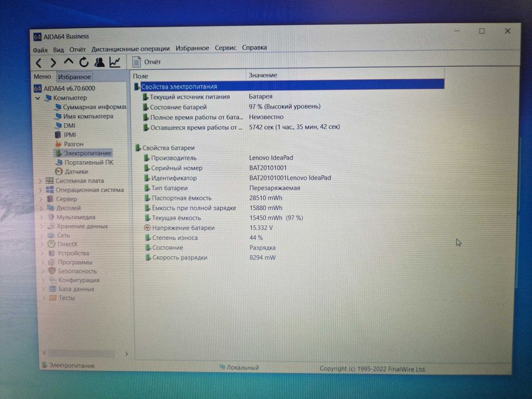
Task: Open the Сервис menu
Action: click(x=225, y=48)
